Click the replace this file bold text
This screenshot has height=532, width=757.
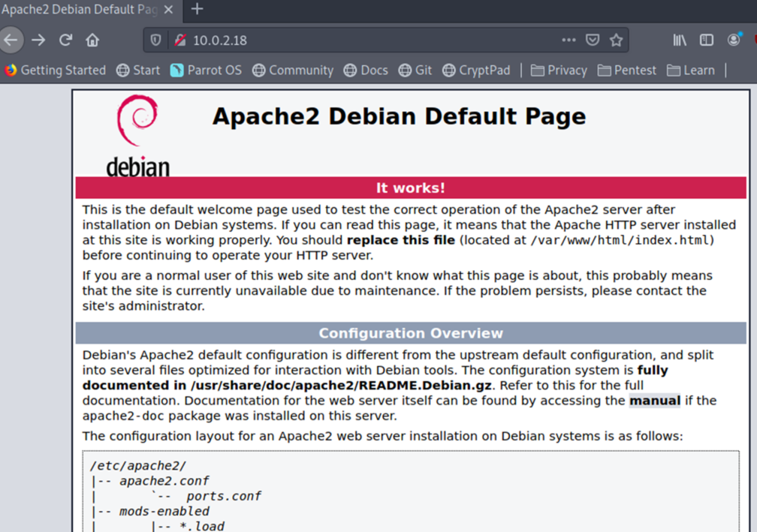click(401, 240)
